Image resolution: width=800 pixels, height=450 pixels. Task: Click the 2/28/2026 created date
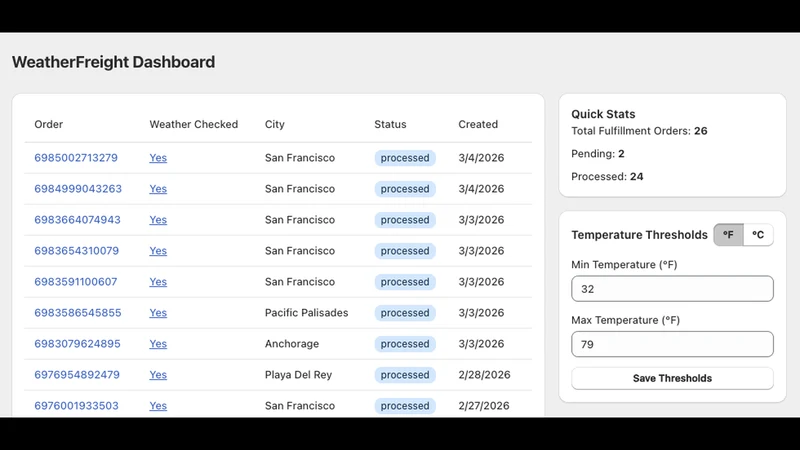(x=484, y=375)
